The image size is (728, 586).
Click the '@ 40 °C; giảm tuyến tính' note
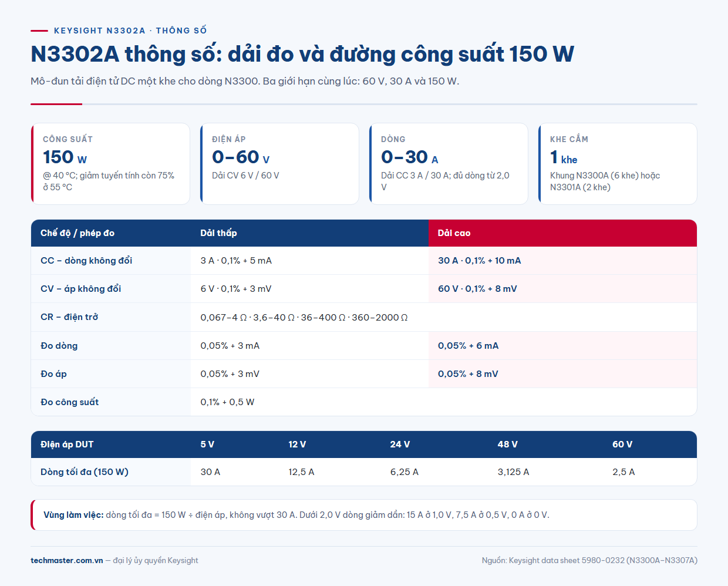click(x=109, y=181)
